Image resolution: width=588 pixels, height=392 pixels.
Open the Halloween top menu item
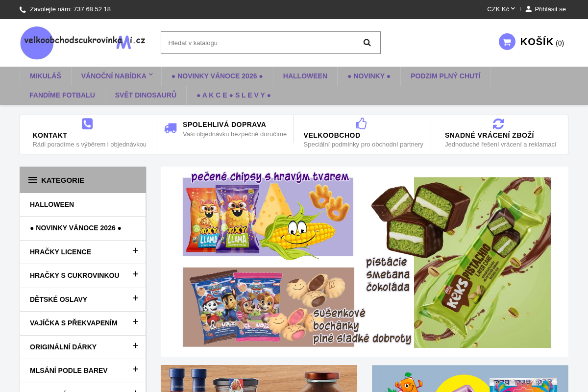coord(305,76)
